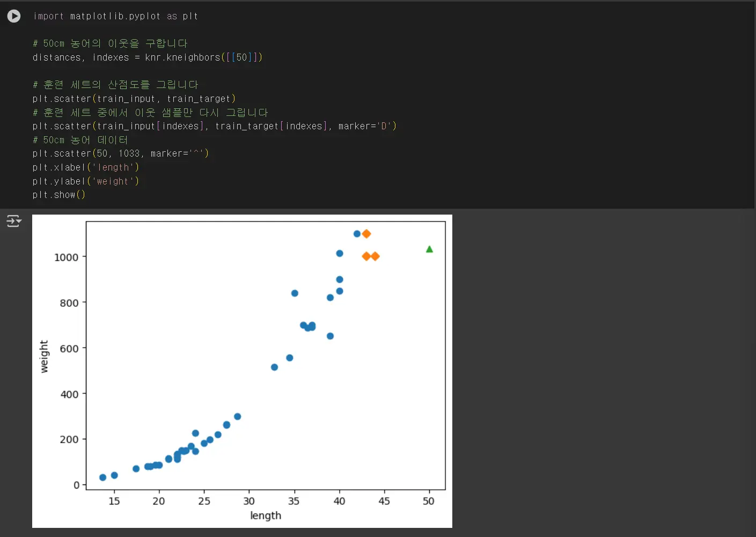Screen dimensions: 756x537
Task: Run the code cell with play button
Action: pos(14,16)
